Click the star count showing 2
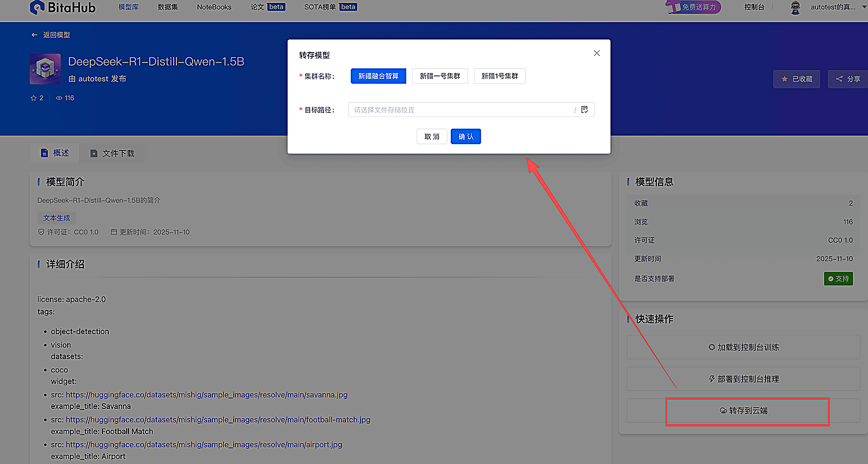This screenshot has width=868, height=464. tap(37, 98)
